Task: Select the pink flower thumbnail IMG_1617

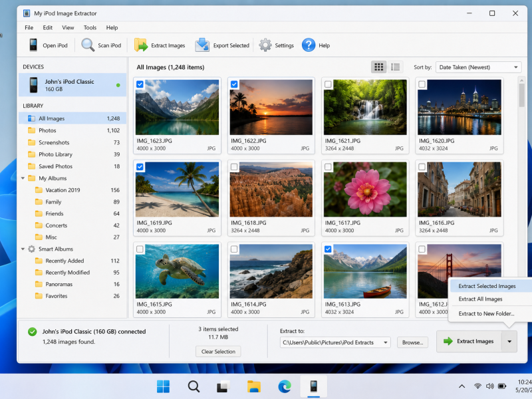Action: tap(365, 190)
